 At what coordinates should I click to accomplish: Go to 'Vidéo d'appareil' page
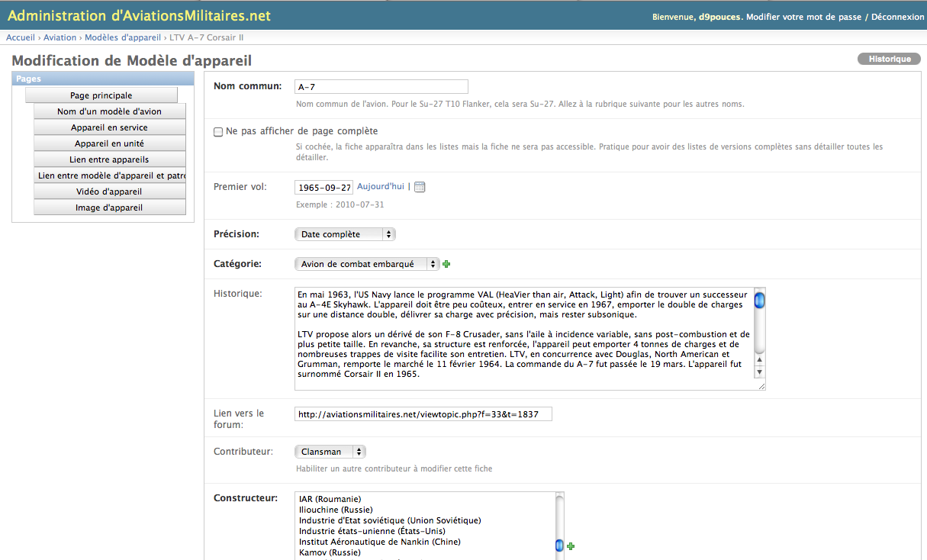pyautogui.click(x=109, y=191)
